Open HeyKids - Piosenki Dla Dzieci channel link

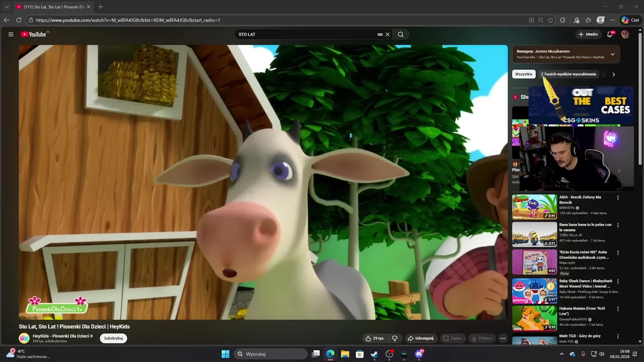click(x=61, y=336)
